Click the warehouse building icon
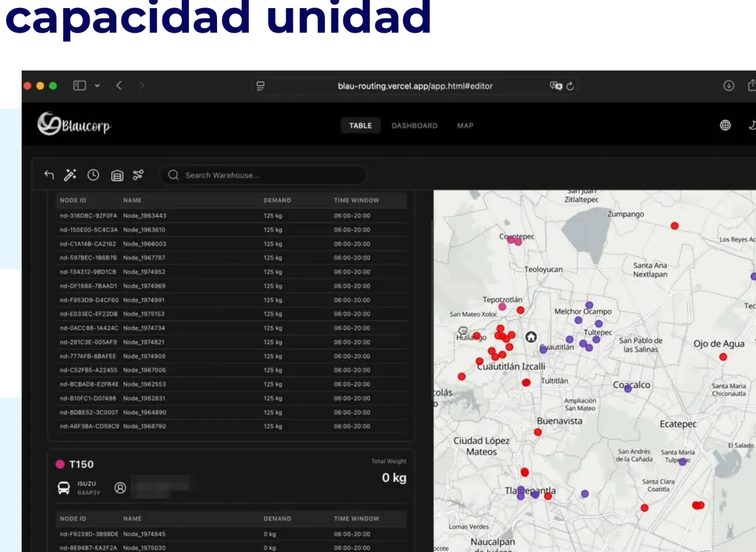756x552 pixels. (x=117, y=175)
